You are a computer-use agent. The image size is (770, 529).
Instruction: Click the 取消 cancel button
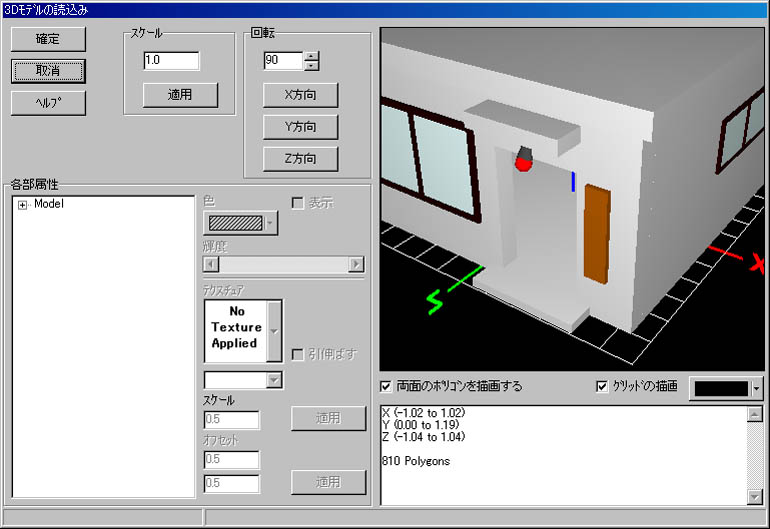[x=48, y=71]
